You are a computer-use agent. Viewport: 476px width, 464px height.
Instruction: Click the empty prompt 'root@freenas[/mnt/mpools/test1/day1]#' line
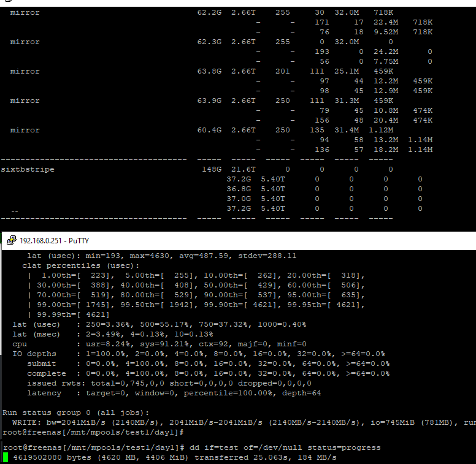pyautogui.click(x=93, y=433)
